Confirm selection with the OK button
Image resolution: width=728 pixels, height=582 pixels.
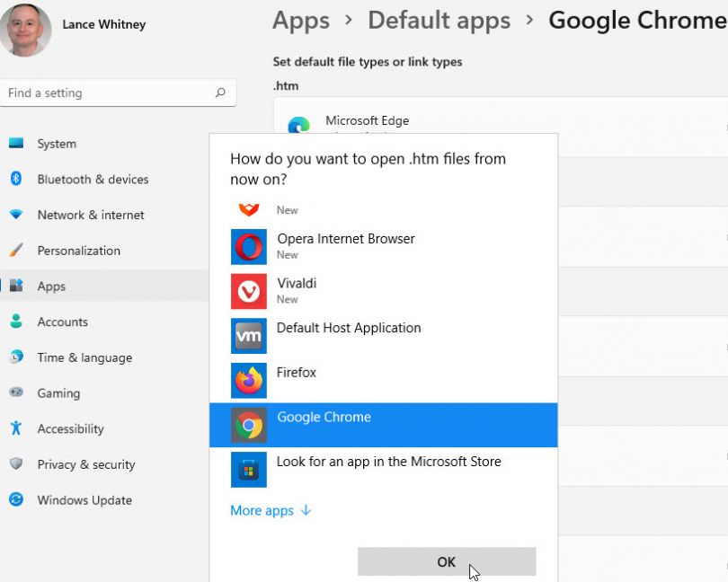[446, 561]
